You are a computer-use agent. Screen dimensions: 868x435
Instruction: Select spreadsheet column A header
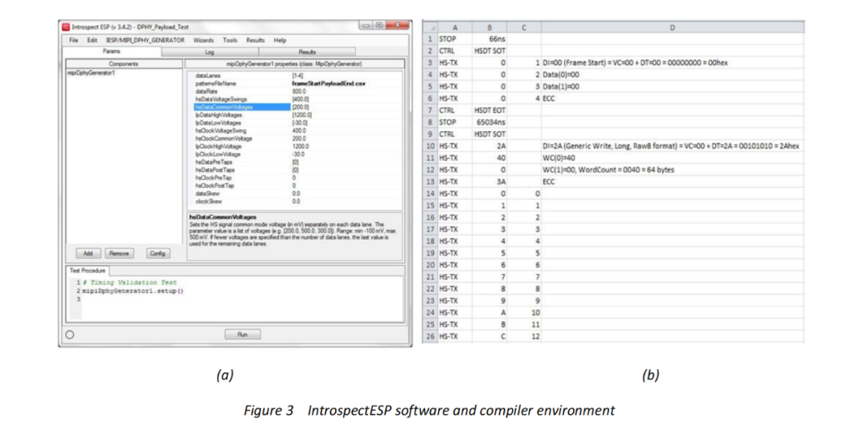(454, 27)
